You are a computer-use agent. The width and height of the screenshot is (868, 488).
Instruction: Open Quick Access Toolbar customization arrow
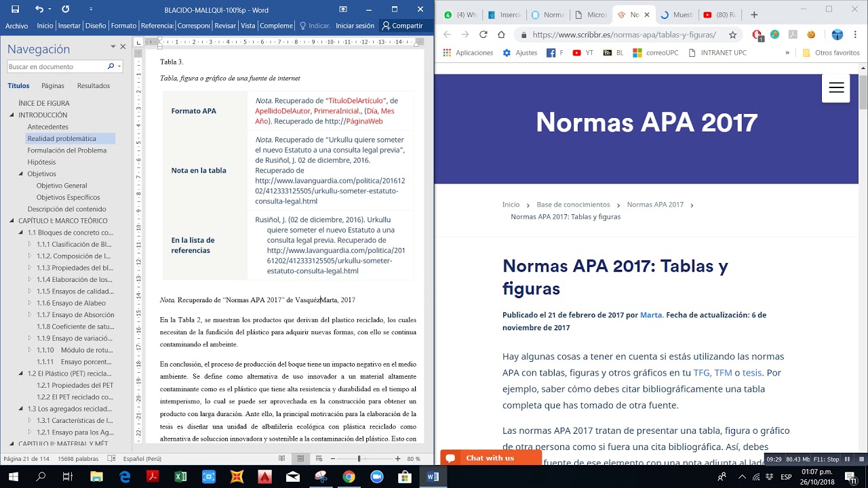coord(92,10)
